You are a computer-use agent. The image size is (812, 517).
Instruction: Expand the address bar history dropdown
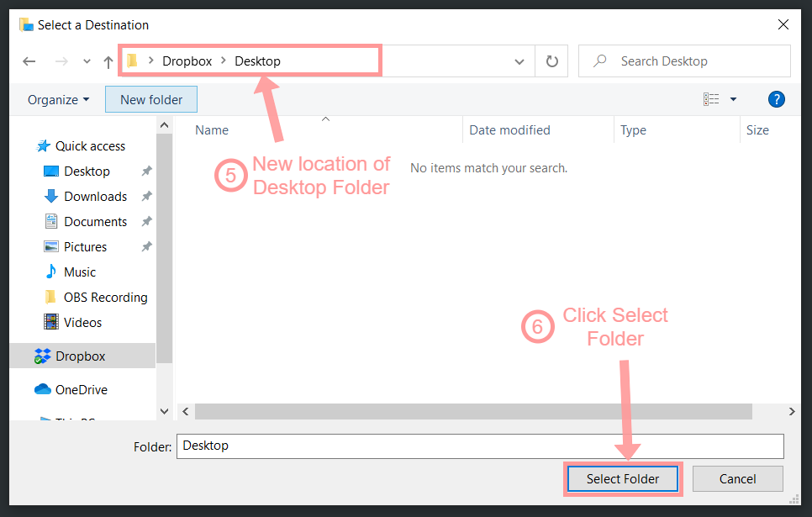click(x=519, y=61)
